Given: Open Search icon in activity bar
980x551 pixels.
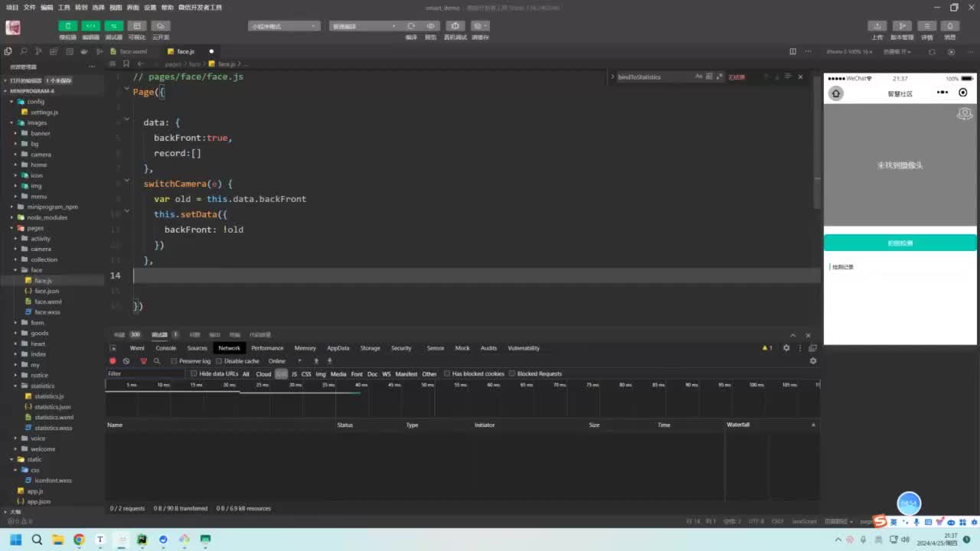Looking at the screenshot, I should coord(24,51).
